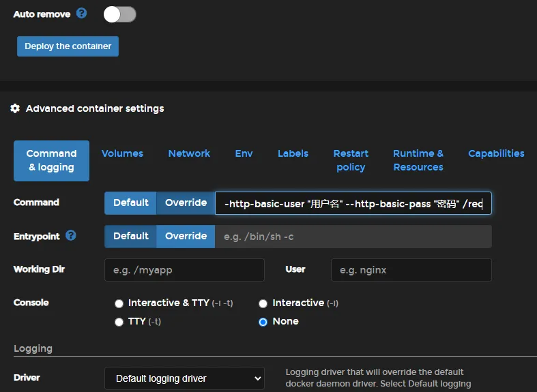The width and height of the screenshot is (537, 392).
Task: Click the User input field
Action: [x=411, y=270]
